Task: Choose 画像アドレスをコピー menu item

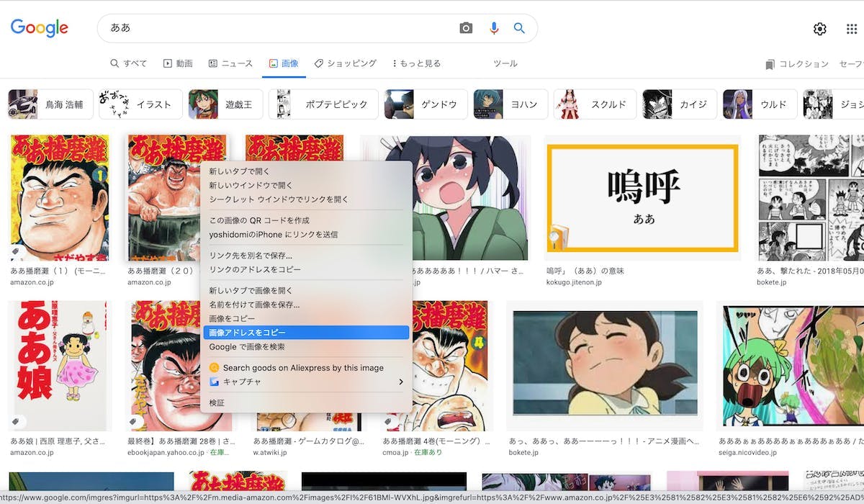Action: [306, 333]
